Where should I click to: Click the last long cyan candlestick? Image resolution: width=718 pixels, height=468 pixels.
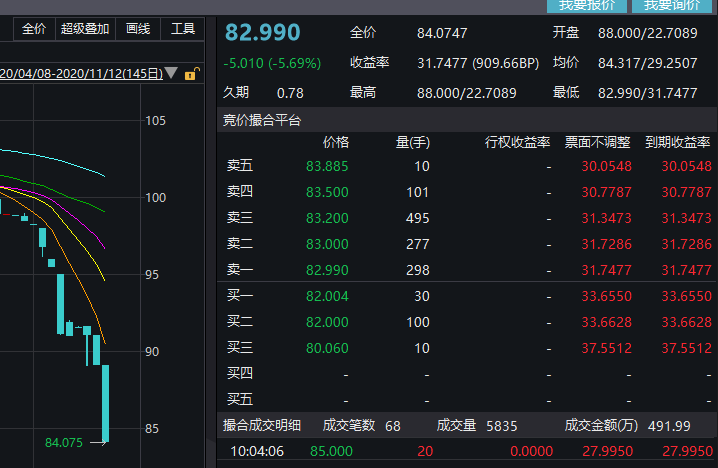click(105, 403)
